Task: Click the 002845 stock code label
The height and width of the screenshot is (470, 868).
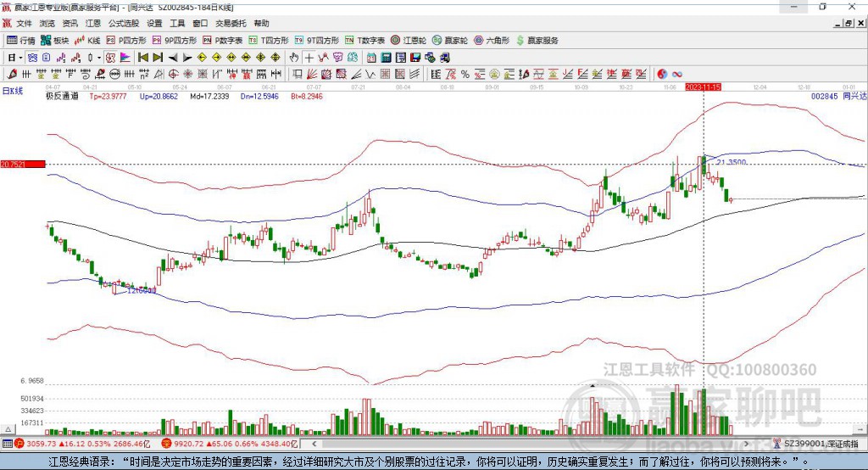Action: click(824, 96)
